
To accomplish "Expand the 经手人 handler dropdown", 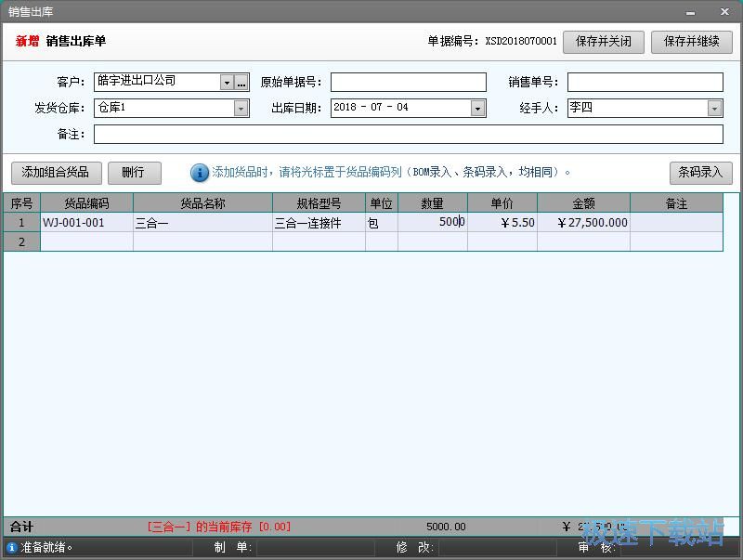I will (x=714, y=109).
